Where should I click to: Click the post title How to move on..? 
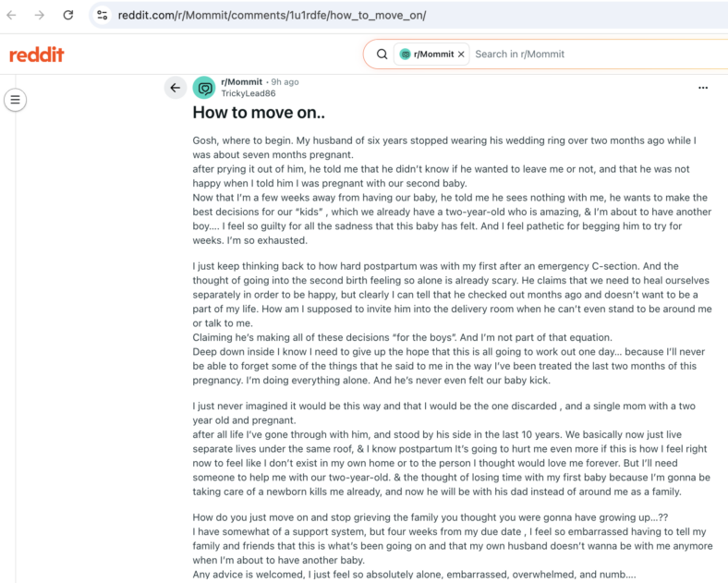pos(259,113)
